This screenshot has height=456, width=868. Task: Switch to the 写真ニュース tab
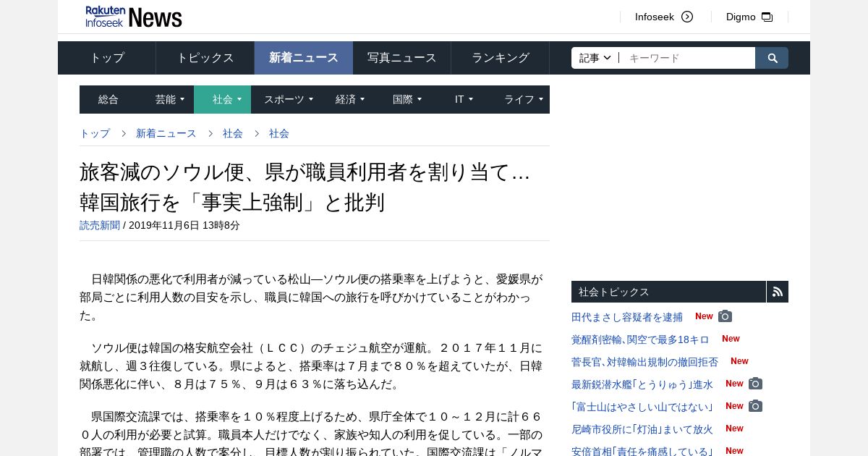coord(402,58)
